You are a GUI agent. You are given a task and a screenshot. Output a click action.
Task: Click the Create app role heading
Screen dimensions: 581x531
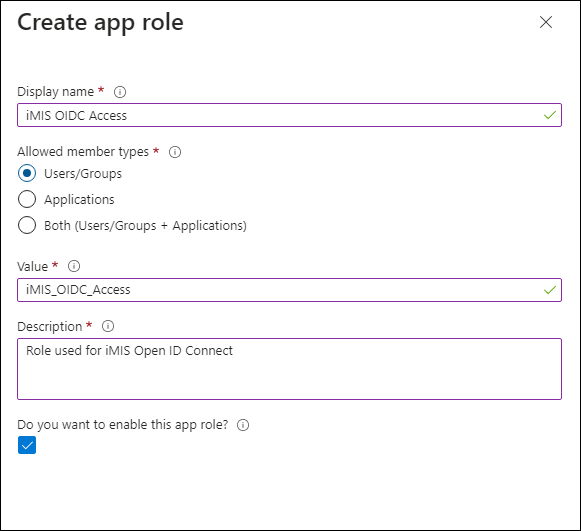coord(100,23)
